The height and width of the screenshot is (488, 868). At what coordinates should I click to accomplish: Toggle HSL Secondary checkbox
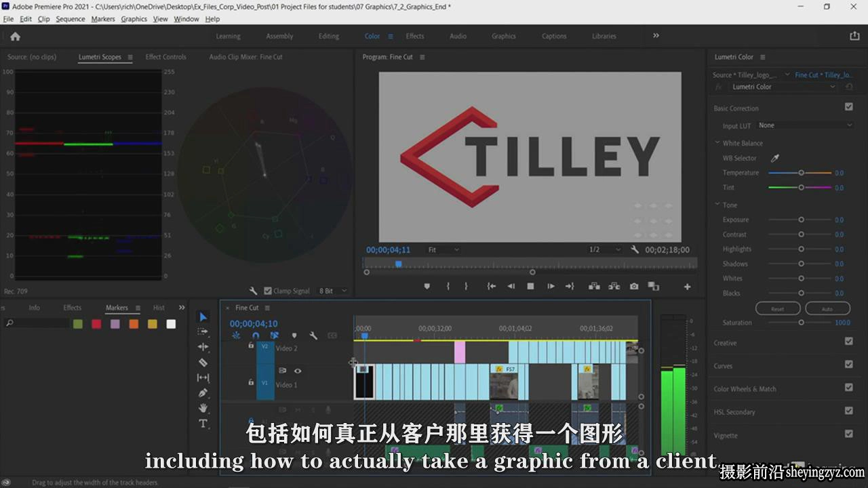[848, 411]
